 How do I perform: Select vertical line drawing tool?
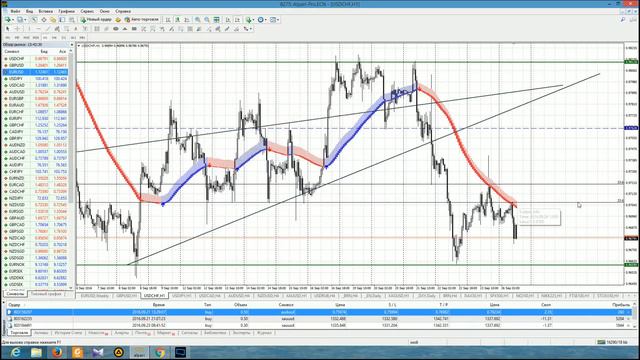tap(29, 29)
